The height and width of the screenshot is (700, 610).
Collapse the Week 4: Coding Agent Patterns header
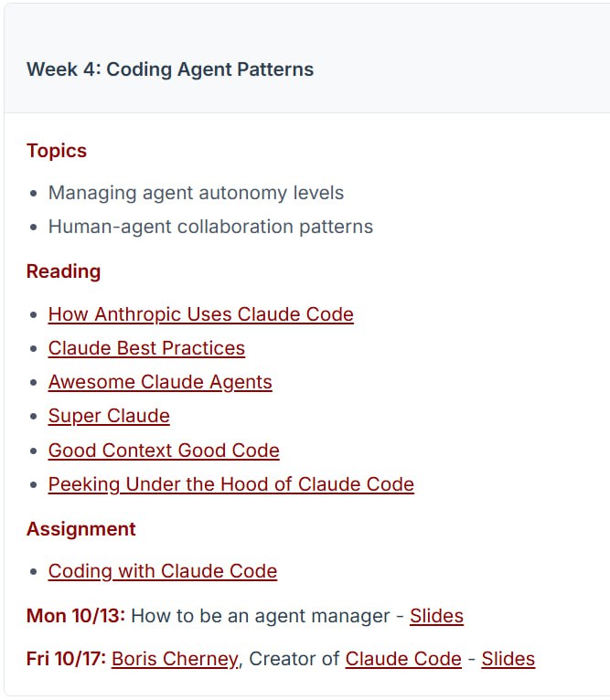point(170,69)
